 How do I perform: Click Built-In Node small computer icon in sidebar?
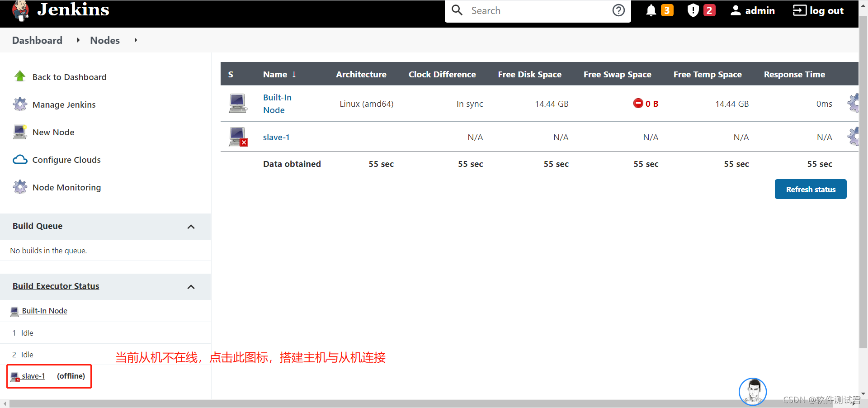click(14, 311)
